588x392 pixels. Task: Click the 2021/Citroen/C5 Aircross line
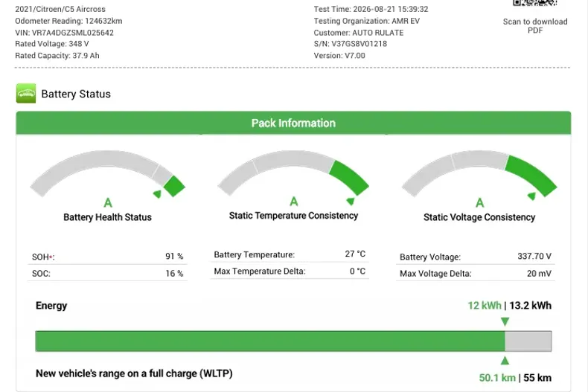pos(60,9)
